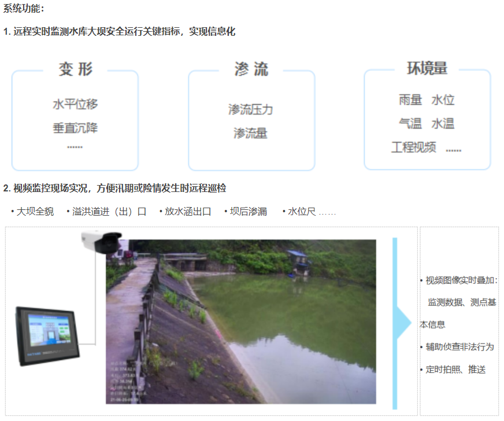Click 雨量 in the 环境量 card
The image size is (504, 421).
click(410, 100)
